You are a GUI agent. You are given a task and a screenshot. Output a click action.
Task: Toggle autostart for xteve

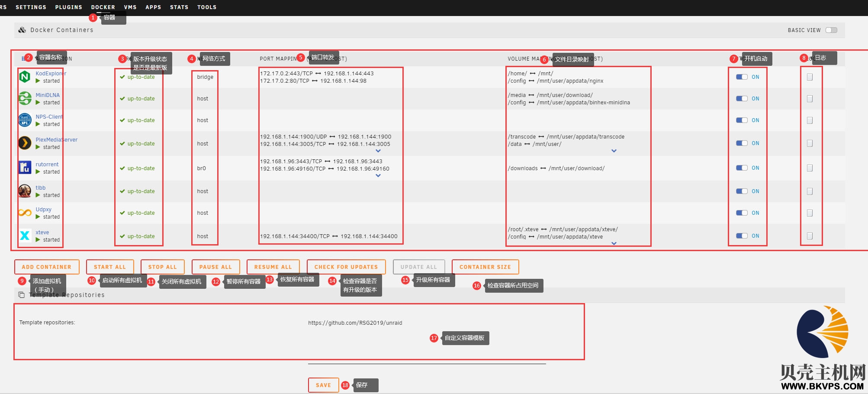(x=742, y=236)
